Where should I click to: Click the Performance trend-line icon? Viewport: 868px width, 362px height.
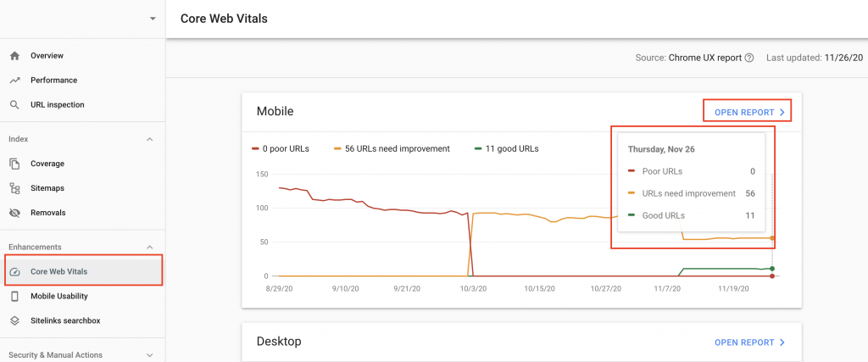click(15, 81)
